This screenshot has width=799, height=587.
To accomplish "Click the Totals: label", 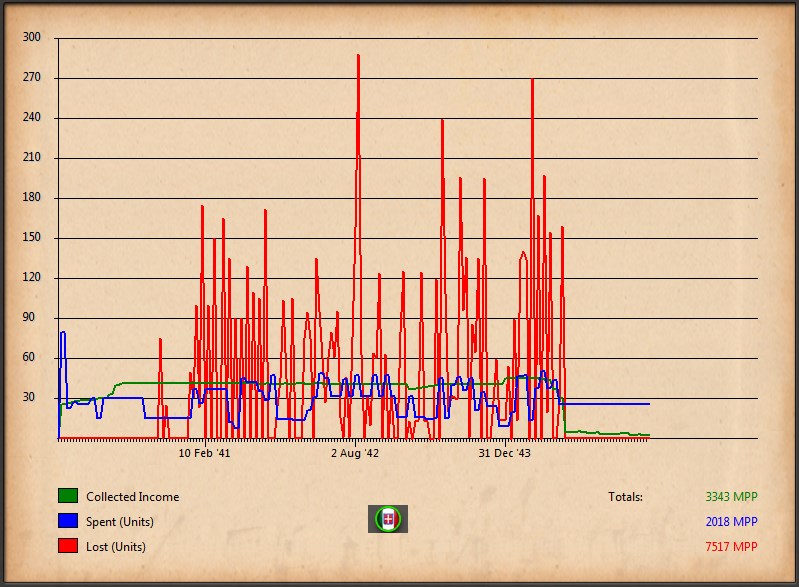I will 625,497.
